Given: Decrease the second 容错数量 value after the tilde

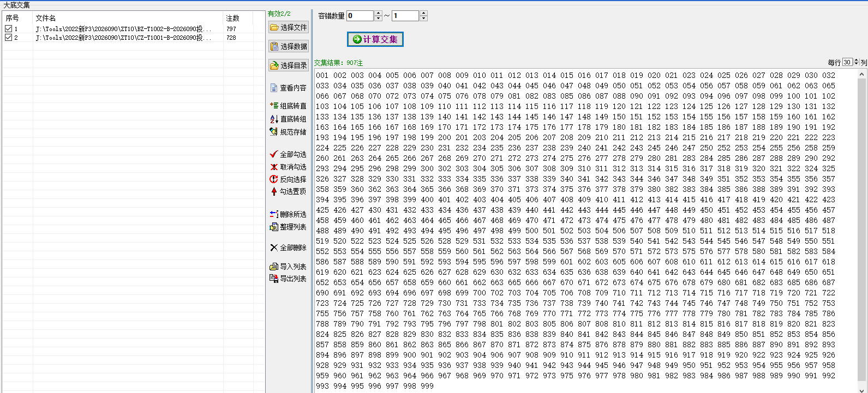Looking at the screenshot, I should coord(424,19).
